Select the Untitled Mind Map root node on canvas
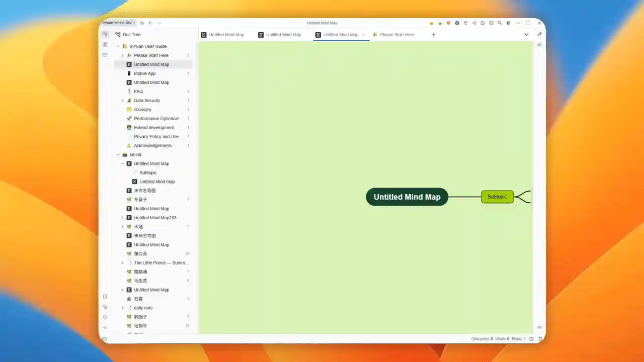 click(407, 197)
